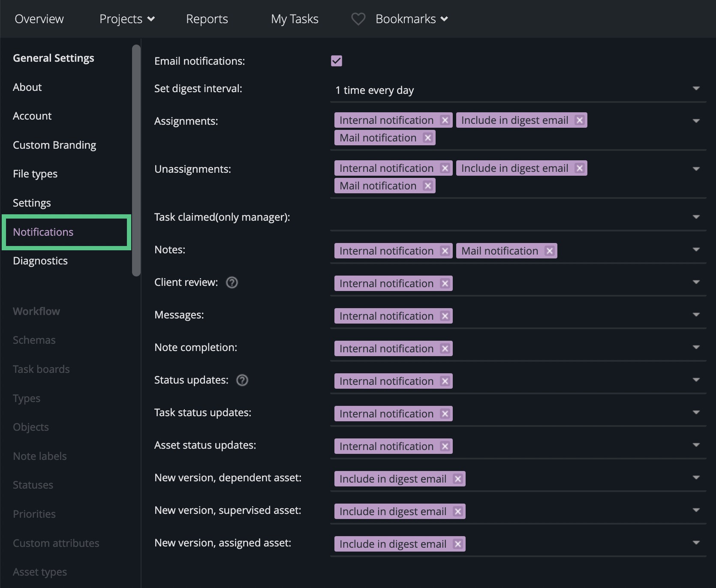
Task: Open My Tasks in top navigation
Action: click(295, 19)
